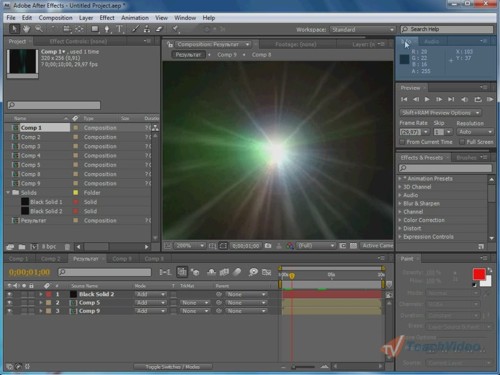The image size is (500, 375).
Task: Select the Pen tool
Action: pyautogui.click(x=107, y=29)
